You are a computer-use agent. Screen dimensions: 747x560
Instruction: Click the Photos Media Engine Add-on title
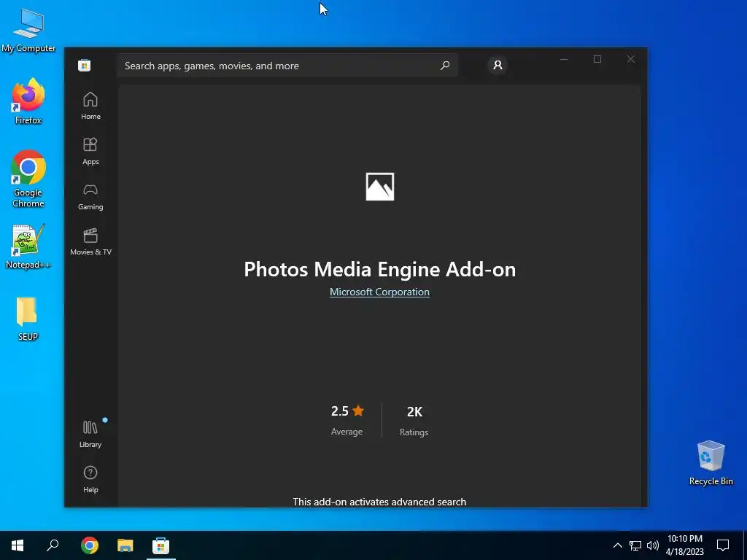tap(379, 270)
